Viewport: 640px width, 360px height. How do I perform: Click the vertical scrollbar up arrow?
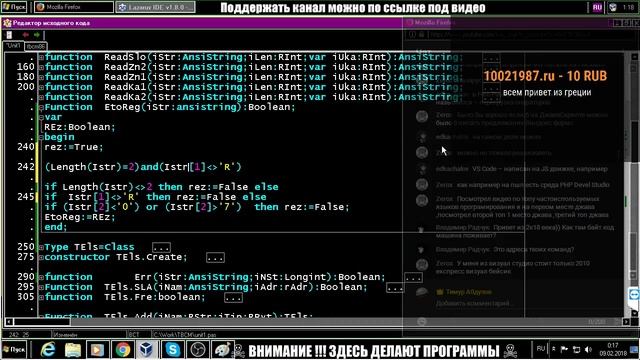click(635, 57)
